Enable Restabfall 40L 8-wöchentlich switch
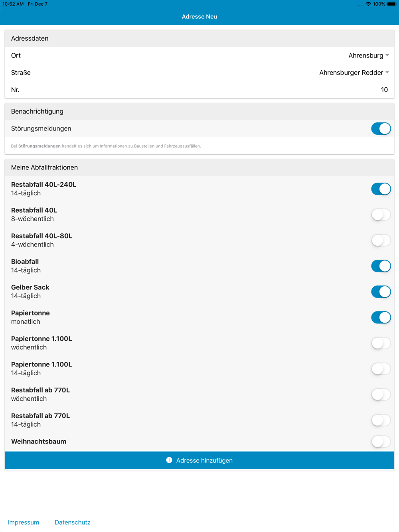Screen dimensions: 399x532 (x=381, y=215)
